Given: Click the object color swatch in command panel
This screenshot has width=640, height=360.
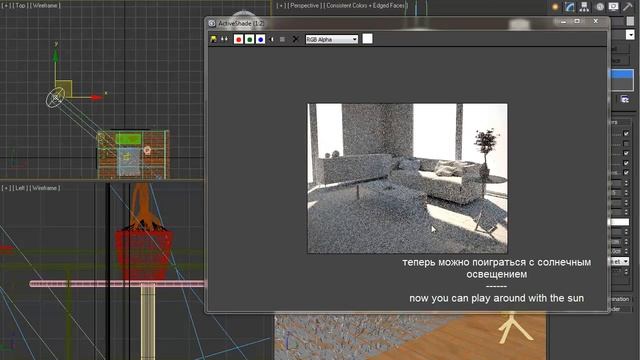Looking at the screenshot, I should tap(631, 21).
